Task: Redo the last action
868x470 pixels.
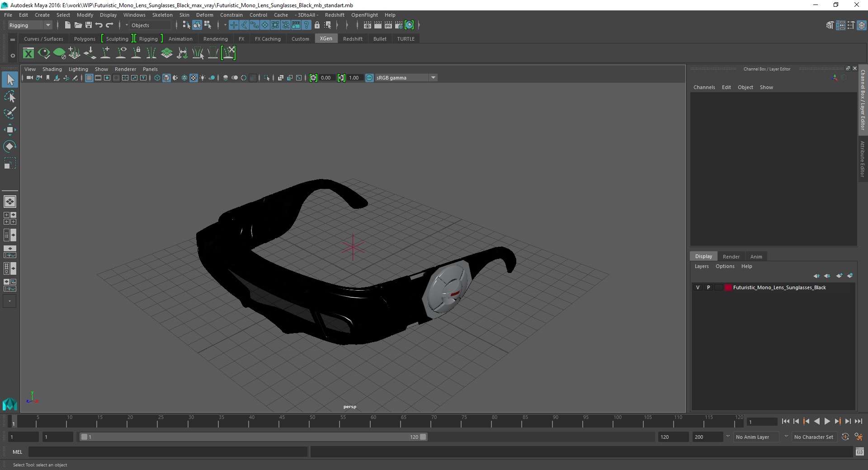Action: coord(109,25)
